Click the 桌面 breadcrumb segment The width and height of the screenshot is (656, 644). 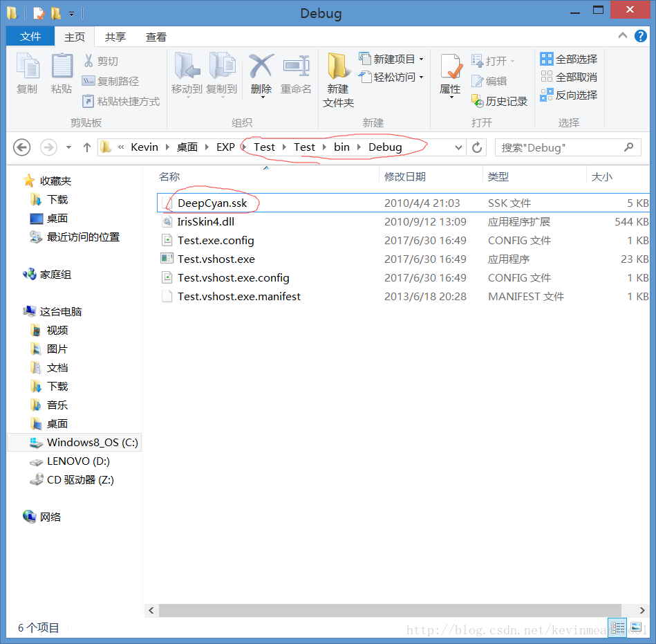187,147
